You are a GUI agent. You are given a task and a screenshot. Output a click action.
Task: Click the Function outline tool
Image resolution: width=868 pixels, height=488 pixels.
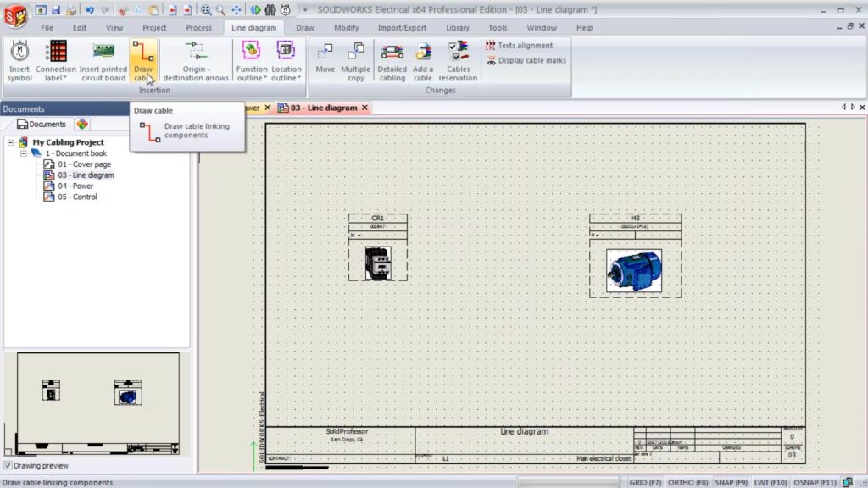[251, 61]
